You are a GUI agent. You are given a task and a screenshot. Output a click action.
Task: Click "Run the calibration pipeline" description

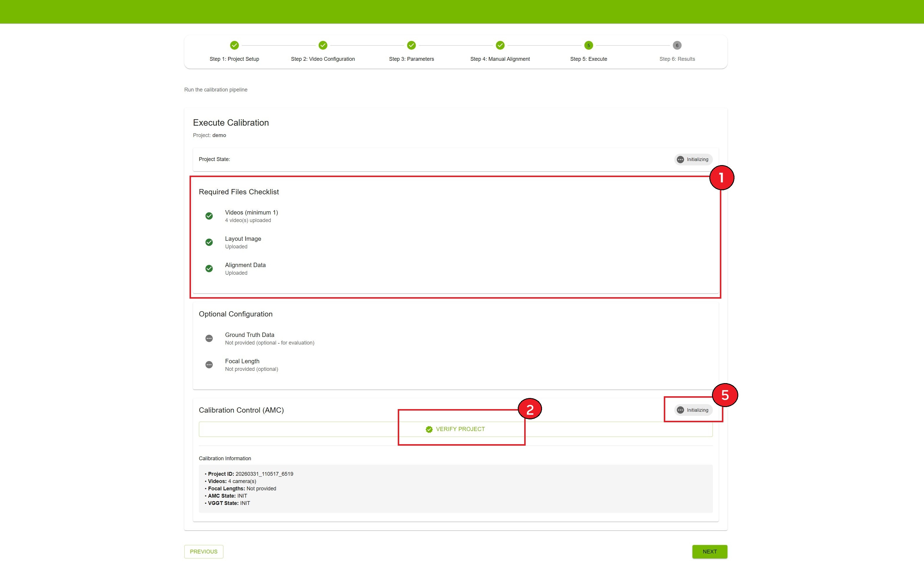216,90
